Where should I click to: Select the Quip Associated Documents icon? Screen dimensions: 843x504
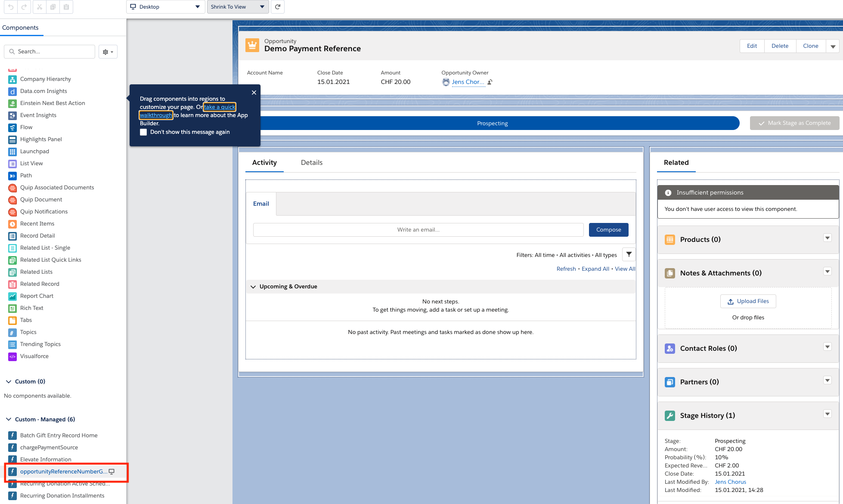12,188
